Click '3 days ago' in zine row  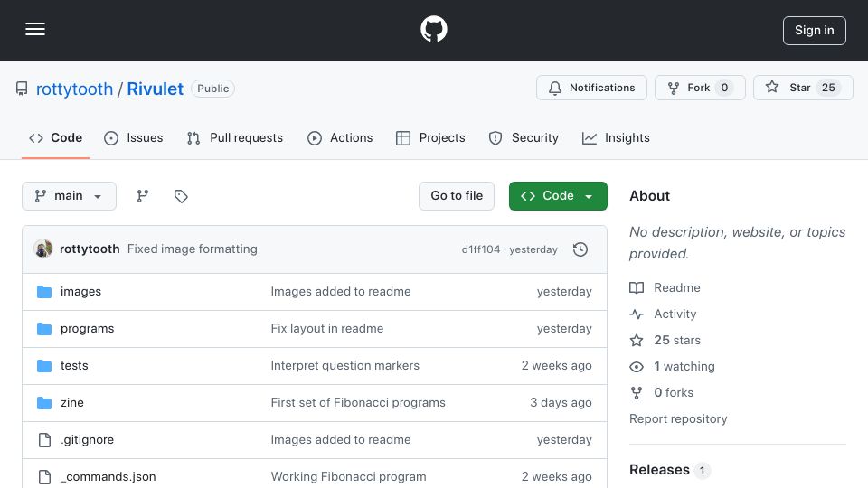click(x=561, y=403)
